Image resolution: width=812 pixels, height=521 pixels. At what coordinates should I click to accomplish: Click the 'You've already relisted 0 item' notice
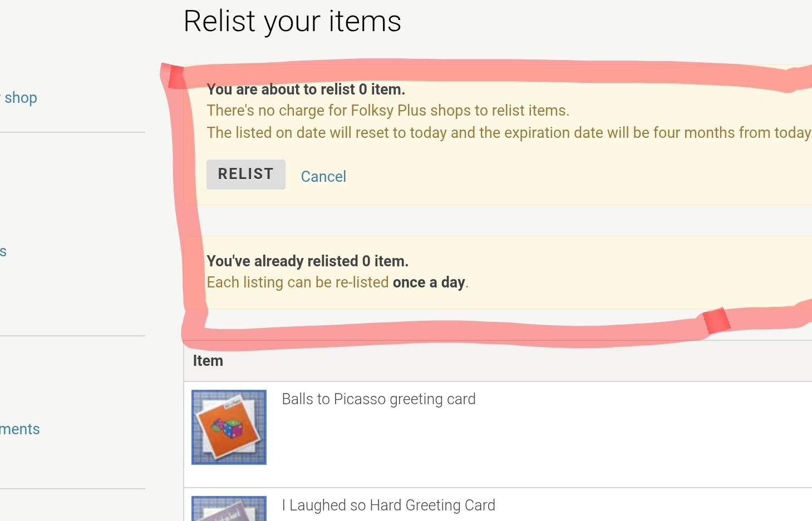[307, 261]
